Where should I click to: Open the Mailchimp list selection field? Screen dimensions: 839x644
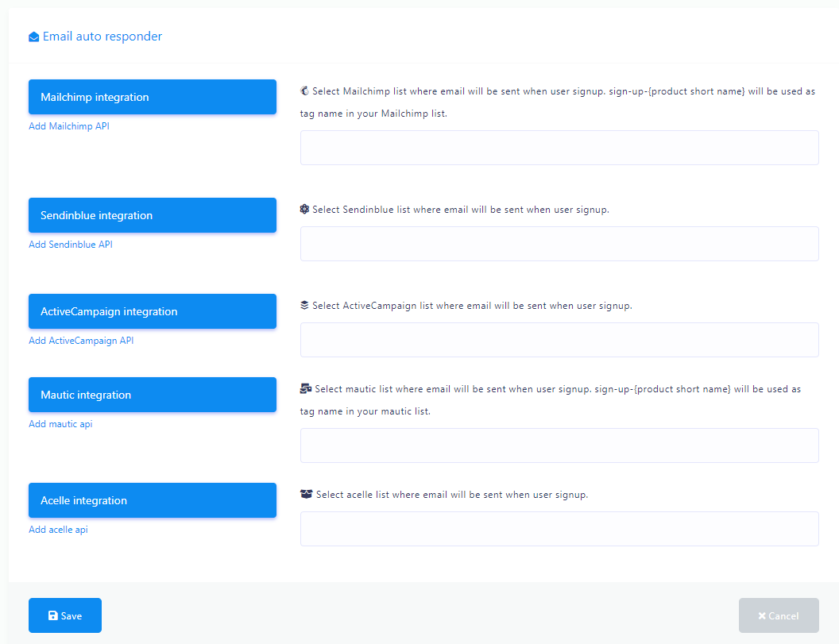(559, 148)
